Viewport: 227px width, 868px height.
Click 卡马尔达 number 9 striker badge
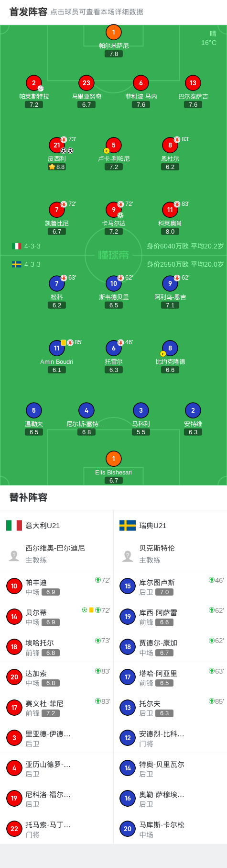[x=113, y=210]
